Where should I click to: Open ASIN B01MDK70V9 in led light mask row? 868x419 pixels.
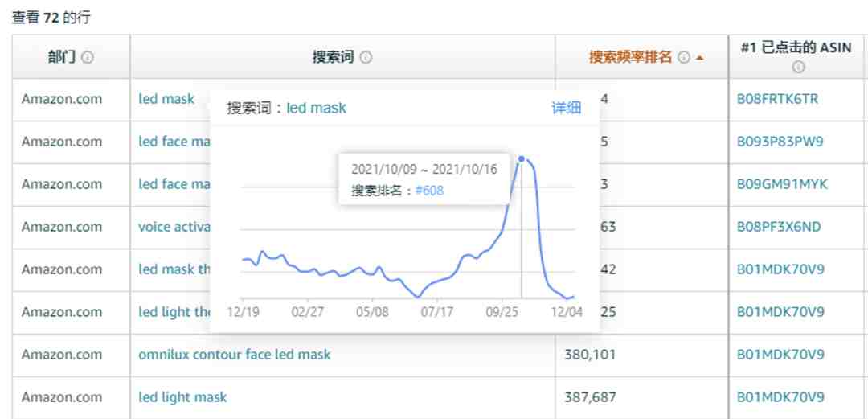[x=780, y=396]
